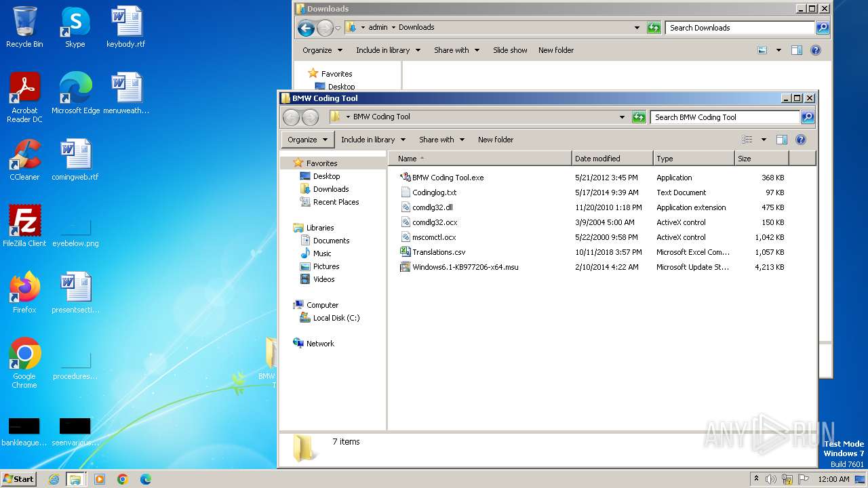Screen dimensions: 868x488
Task: Click New folder in Downloads window
Action: tap(556, 50)
